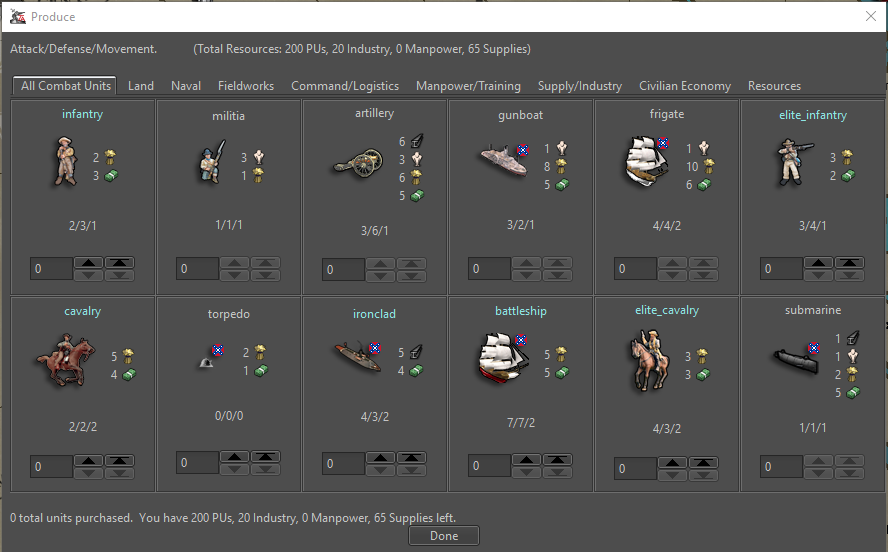This screenshot has width=888, height=552.
Task: Maximize the elite_infantry purchase quantity
Action: (x=849, y=263)
